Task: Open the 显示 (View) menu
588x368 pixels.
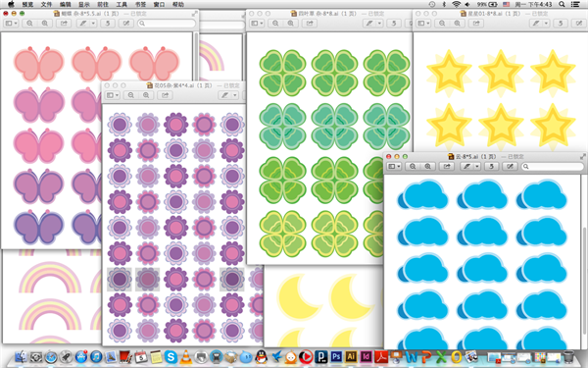Action: [84, 5]
